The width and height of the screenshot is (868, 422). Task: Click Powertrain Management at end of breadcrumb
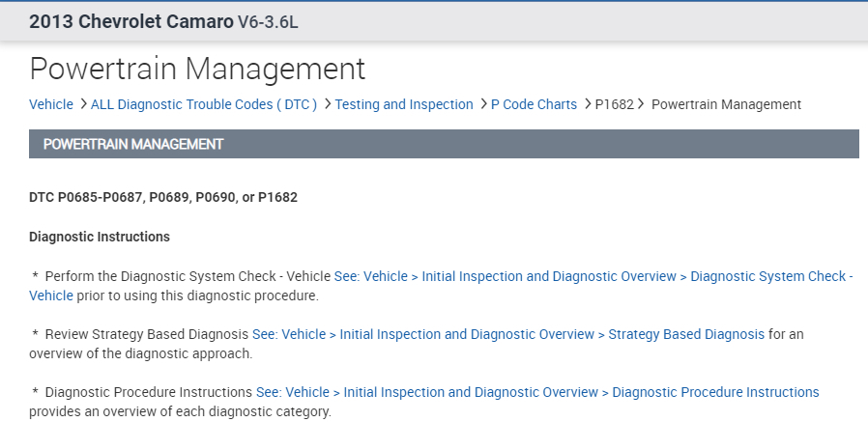pyautogui.click(x=726, y=104)
